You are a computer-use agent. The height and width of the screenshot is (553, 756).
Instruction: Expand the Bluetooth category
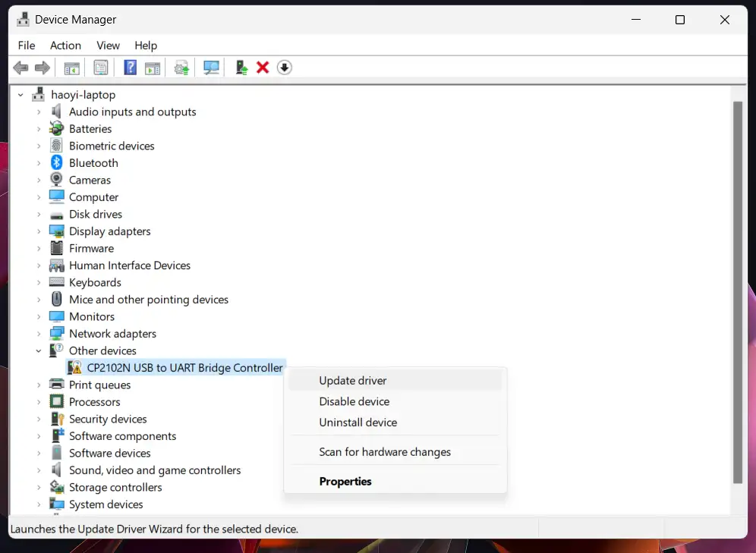38,162
